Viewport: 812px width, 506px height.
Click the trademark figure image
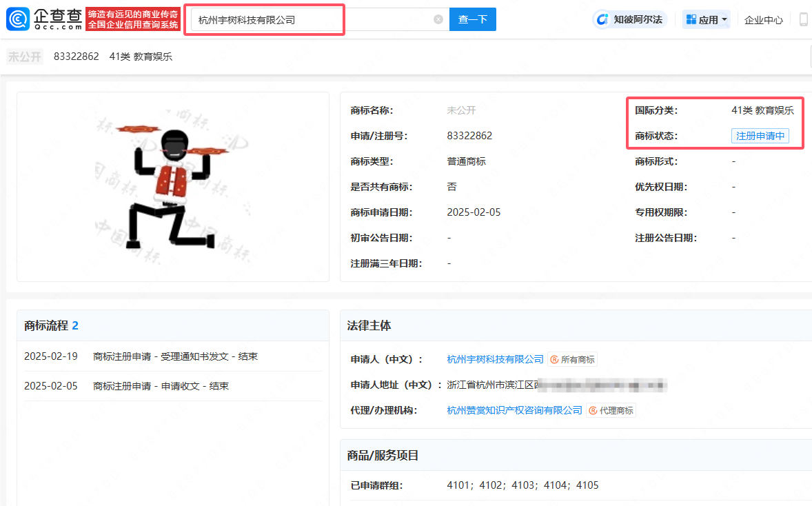coord(172,186)
